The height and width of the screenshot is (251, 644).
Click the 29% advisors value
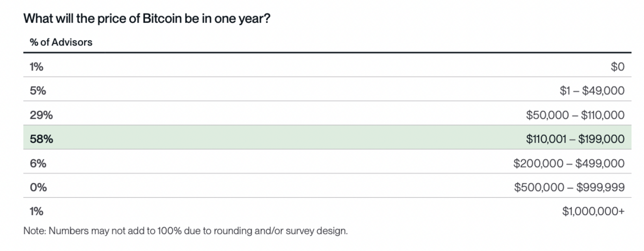[41, 115]
